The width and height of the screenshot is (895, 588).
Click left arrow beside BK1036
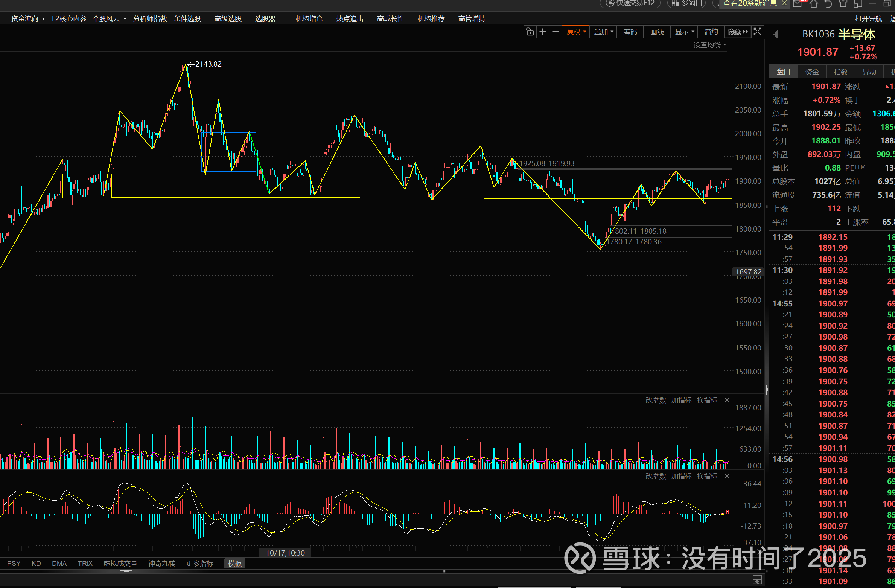(x=776, y=35)
